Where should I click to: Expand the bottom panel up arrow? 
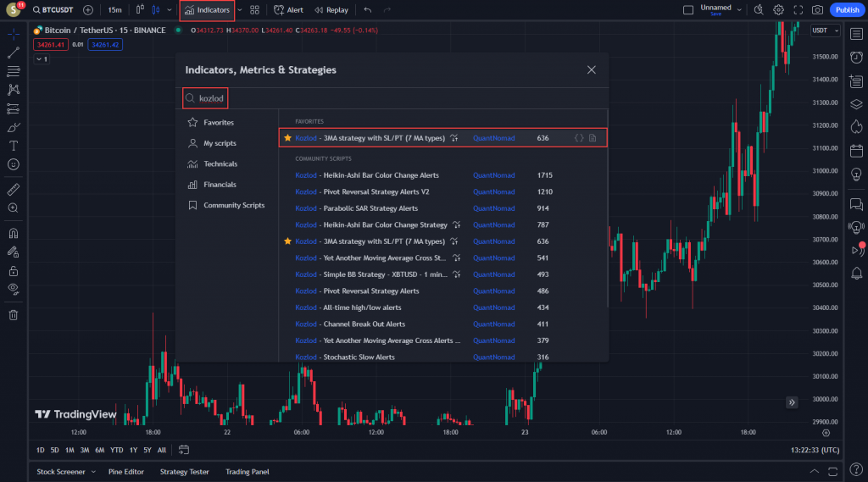click(x=814, y=472)
